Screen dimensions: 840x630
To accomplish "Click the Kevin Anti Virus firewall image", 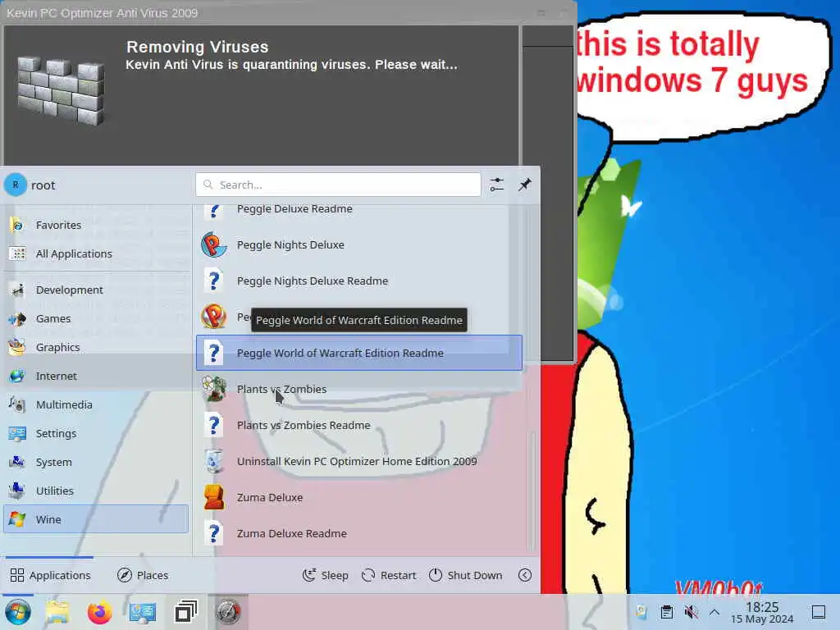I will tap(61, 92).
